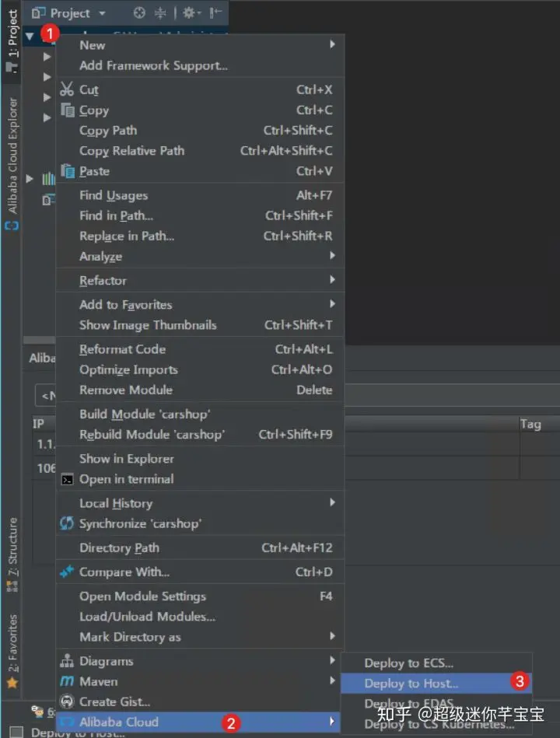This screenshot has width=560, height=738.
Task: Select Find in Path menu entry
Action: tap(201, 215)
